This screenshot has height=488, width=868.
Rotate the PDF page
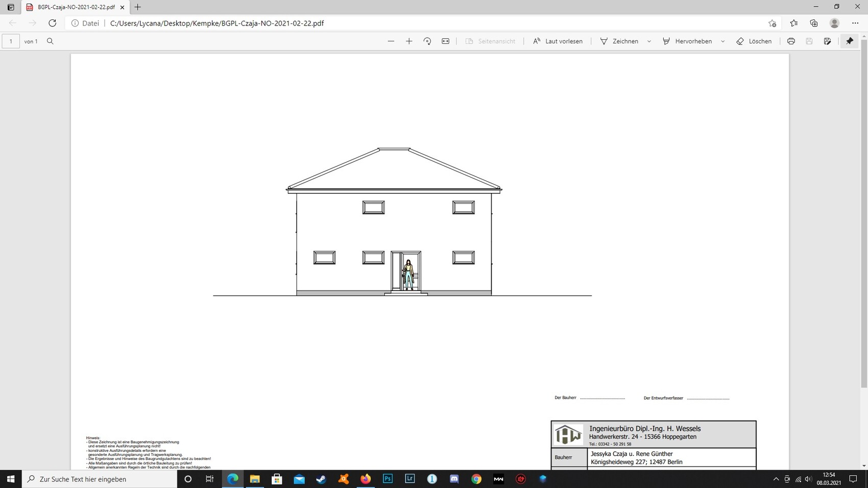[x=427, y=41]
